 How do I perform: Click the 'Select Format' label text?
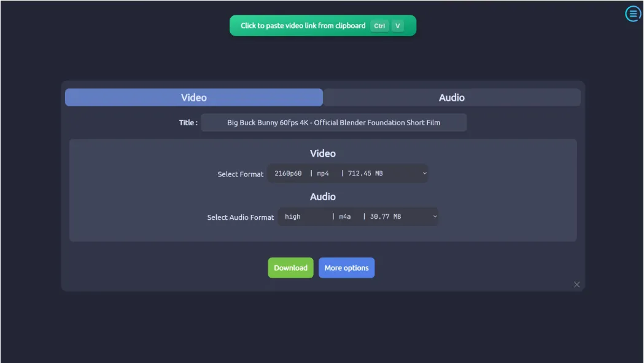click(x=240, y=174)
